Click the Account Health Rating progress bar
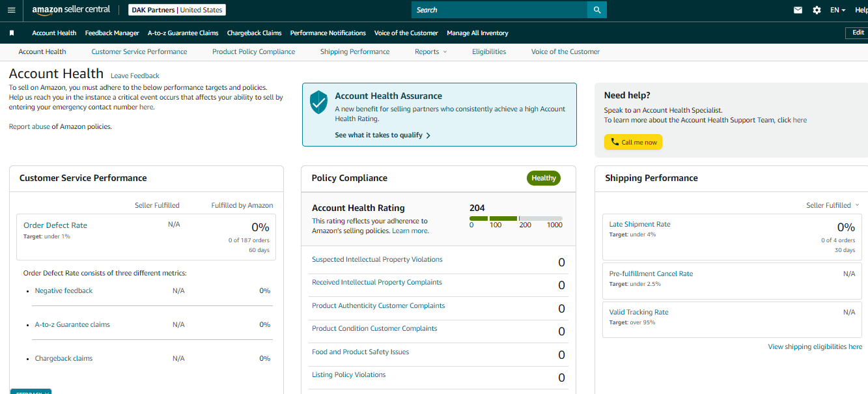Screen dimensions: 868x394 tap(516, 218)
